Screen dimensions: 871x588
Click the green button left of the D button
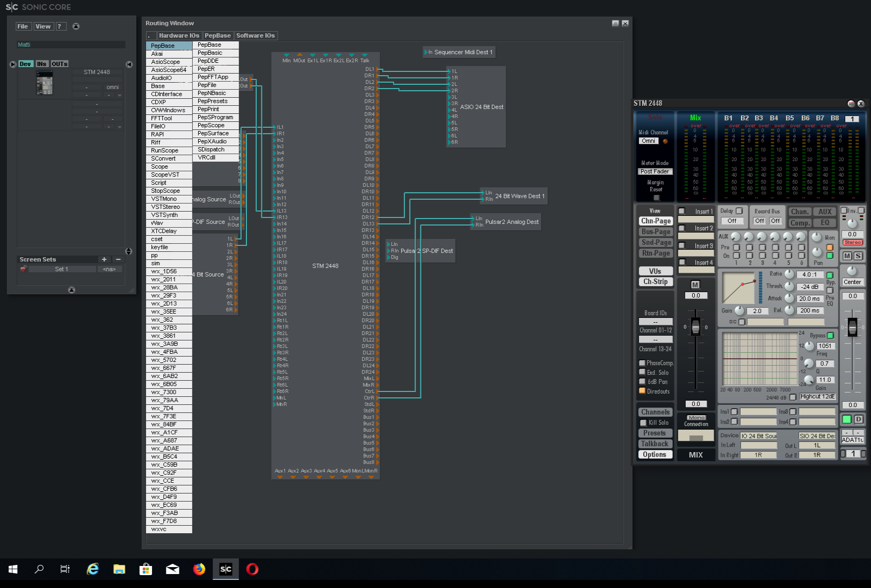point(847,419)
